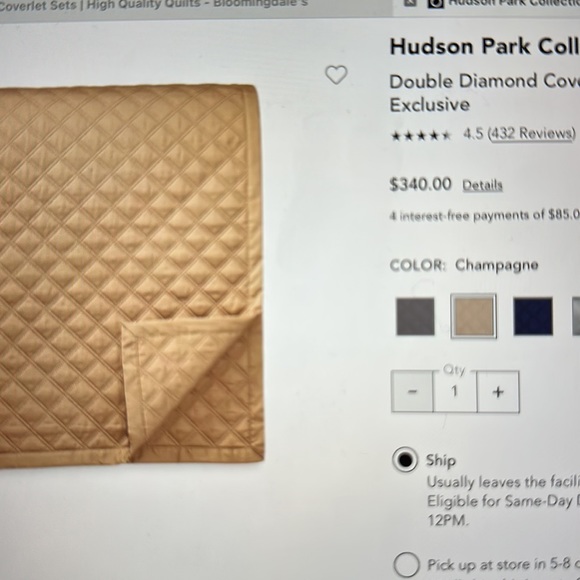Click the interest-free payments text
580x580 pixels.
tap(485, 215)
